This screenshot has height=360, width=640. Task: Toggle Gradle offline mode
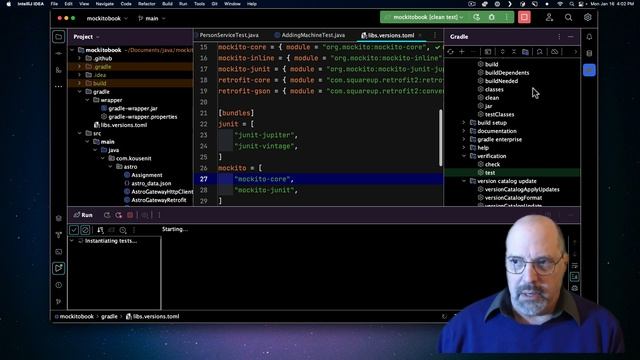554,52
